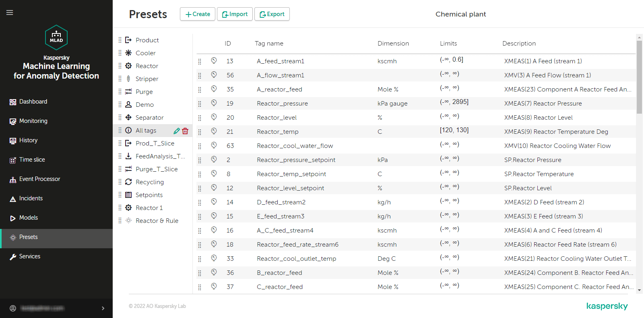The height and width of the screenshot is (318, 644).
Task: Go to Models page
Action: (x=56, y=218)
